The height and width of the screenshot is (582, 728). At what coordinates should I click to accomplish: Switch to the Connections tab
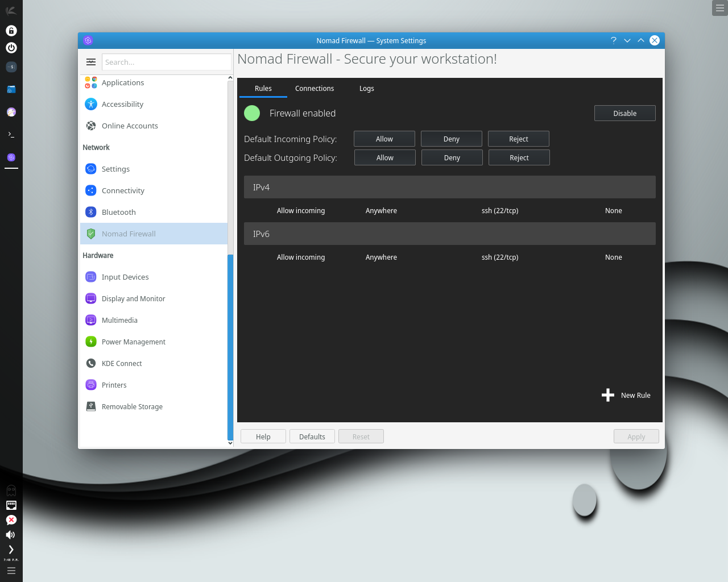[315, 89]
